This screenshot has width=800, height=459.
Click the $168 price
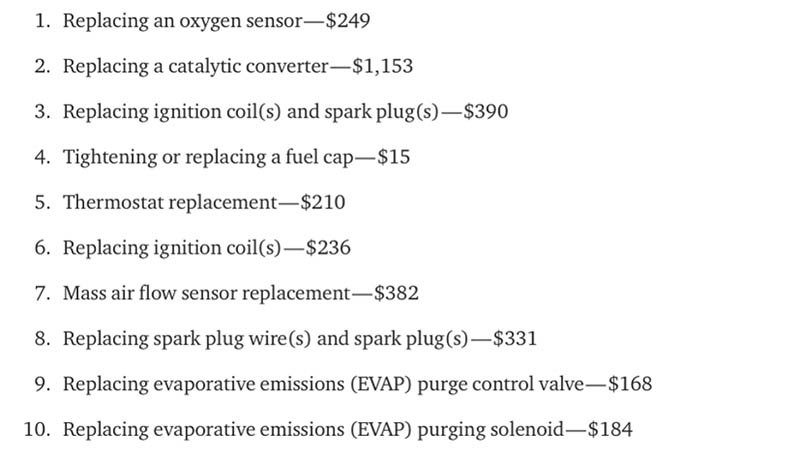point(628,384)
